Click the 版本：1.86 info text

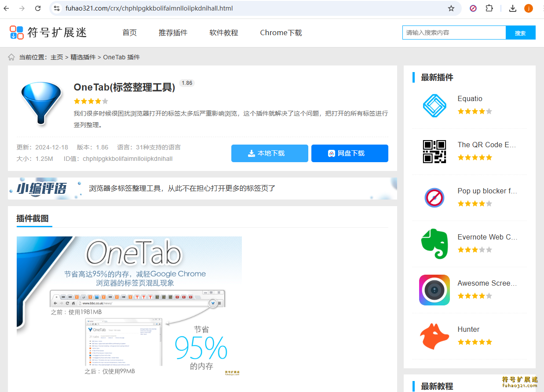92,147
